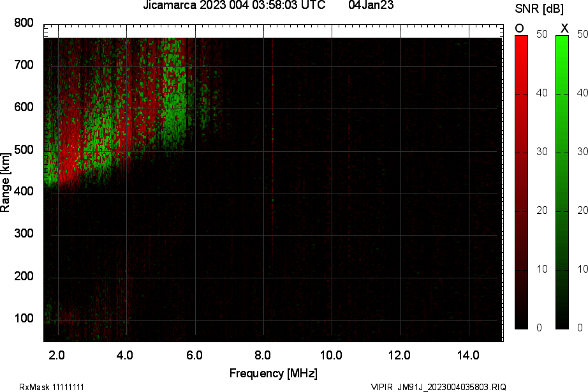Click the 4.0 frequency tick label
This screenshot has height=392, width=588.
(124, 355)
